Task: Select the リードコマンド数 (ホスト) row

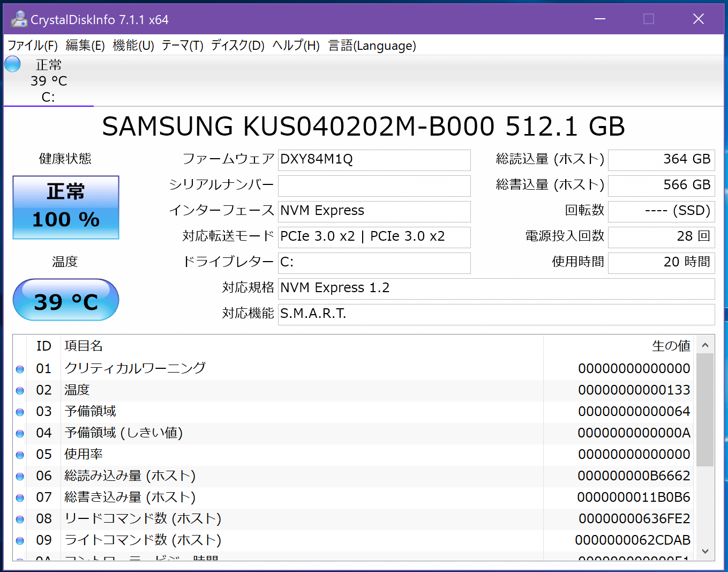Action: (x=354, y=519)
